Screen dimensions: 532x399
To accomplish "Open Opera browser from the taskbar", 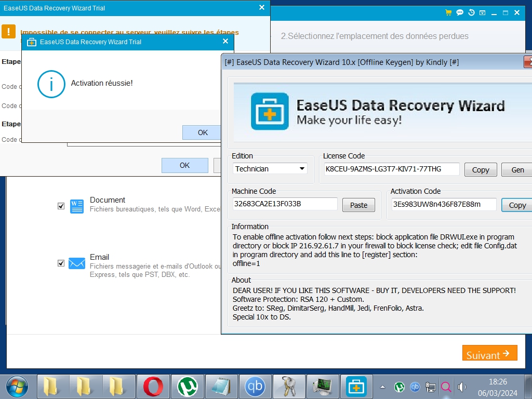I will click(153, 387).
